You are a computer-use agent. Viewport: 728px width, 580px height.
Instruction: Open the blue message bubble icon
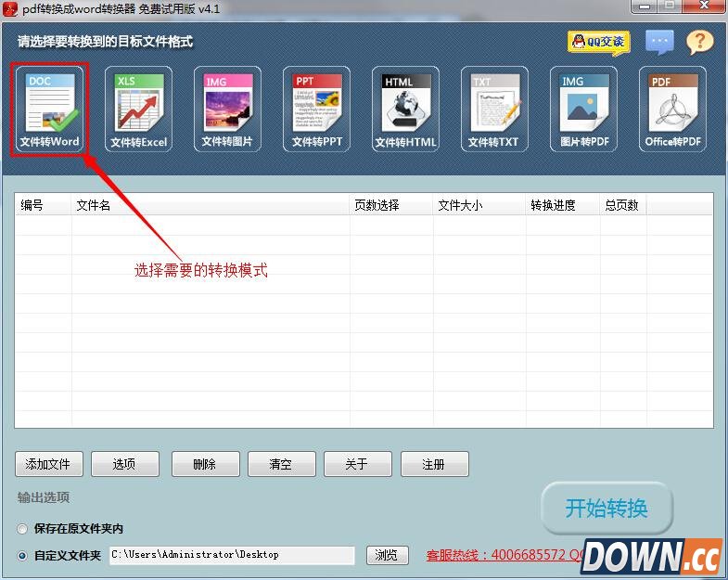[659, 43]
